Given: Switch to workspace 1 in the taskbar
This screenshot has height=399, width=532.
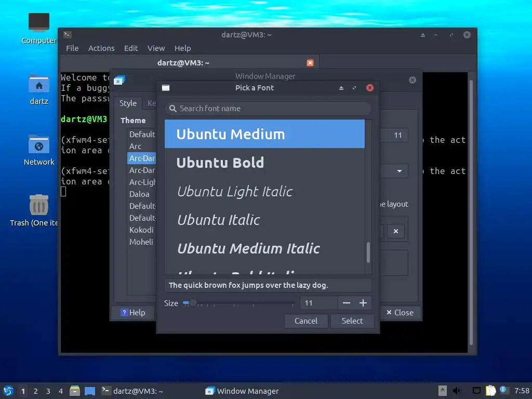Looking at the screenshot, I should [x=23, y=391].
